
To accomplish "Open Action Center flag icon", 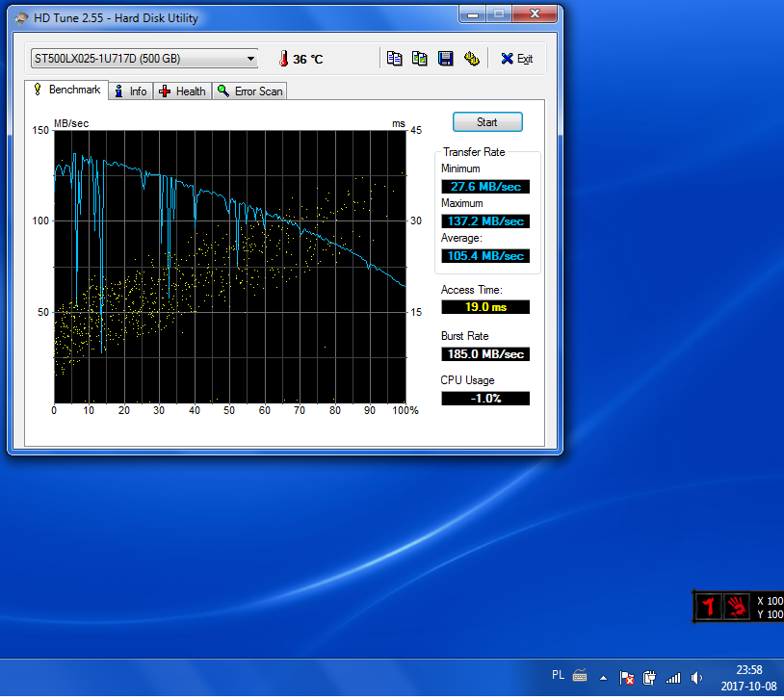I will (626, 678).
